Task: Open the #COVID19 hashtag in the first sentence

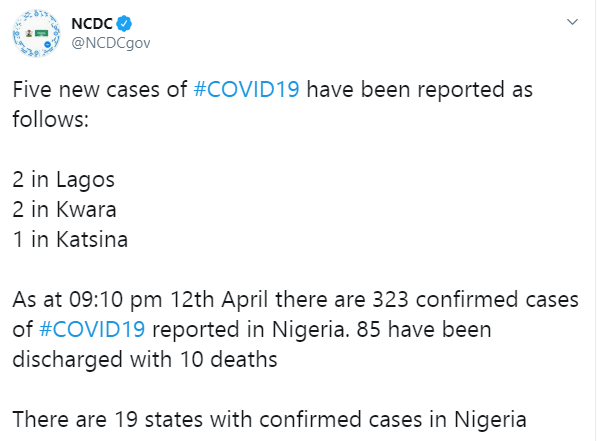Action: click(246, 90)
